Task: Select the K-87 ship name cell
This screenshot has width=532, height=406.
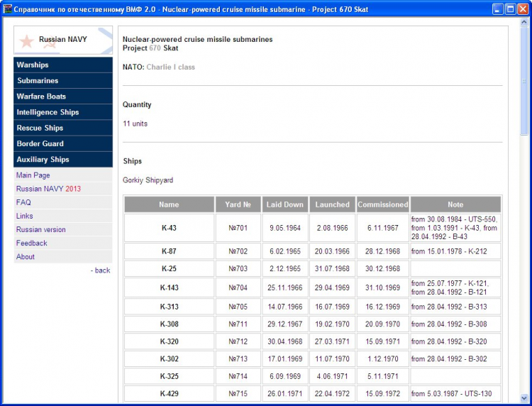Action: click(x=169, y=251)
